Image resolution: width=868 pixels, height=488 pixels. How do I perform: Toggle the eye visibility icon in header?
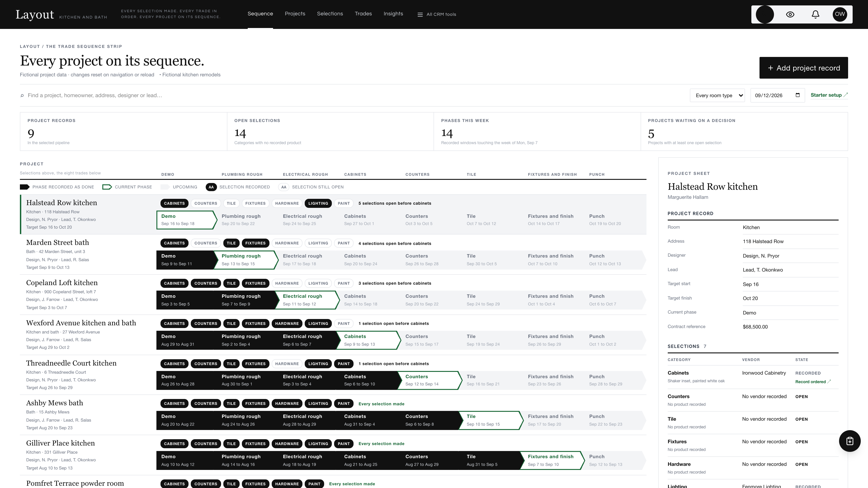coord(790,14)
